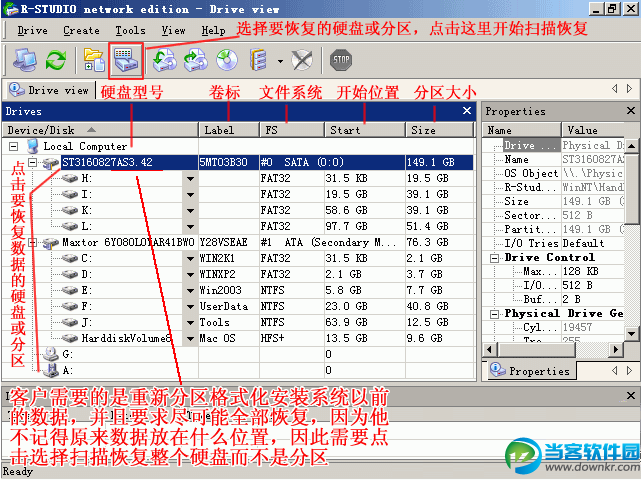Image resolution: width=641 pixels, height=481 pixels.
Task: Open the dropdown arrow on L: row
Action: [x=190, y=226]
